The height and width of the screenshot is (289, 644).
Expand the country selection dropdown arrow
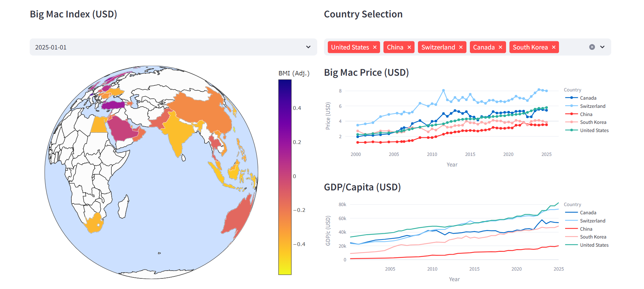(x=602, y=47)
